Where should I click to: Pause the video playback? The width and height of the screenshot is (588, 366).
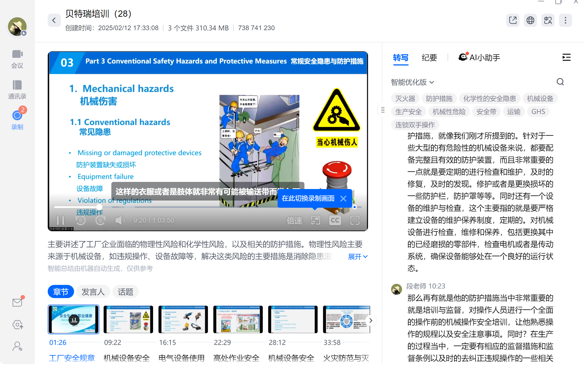coord(60,220)
